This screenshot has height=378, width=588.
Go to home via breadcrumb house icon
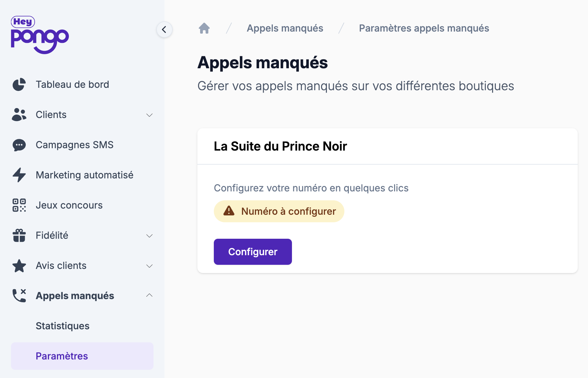204,28
